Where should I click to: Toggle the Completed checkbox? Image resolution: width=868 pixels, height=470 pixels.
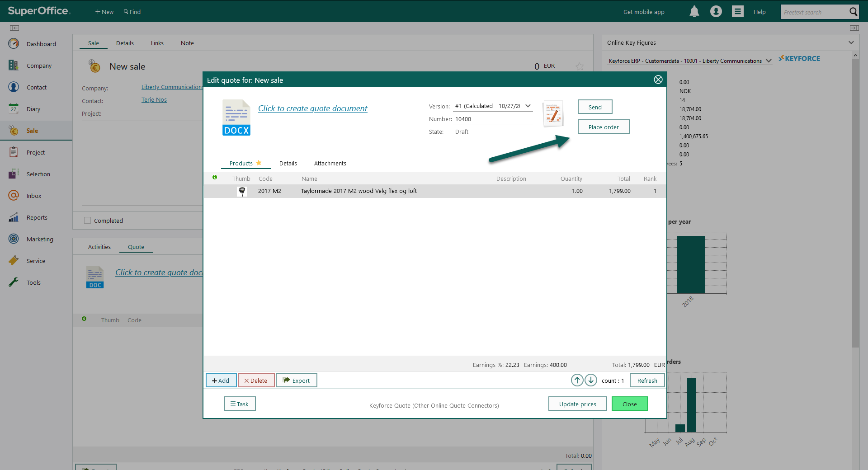coord(87,221)
